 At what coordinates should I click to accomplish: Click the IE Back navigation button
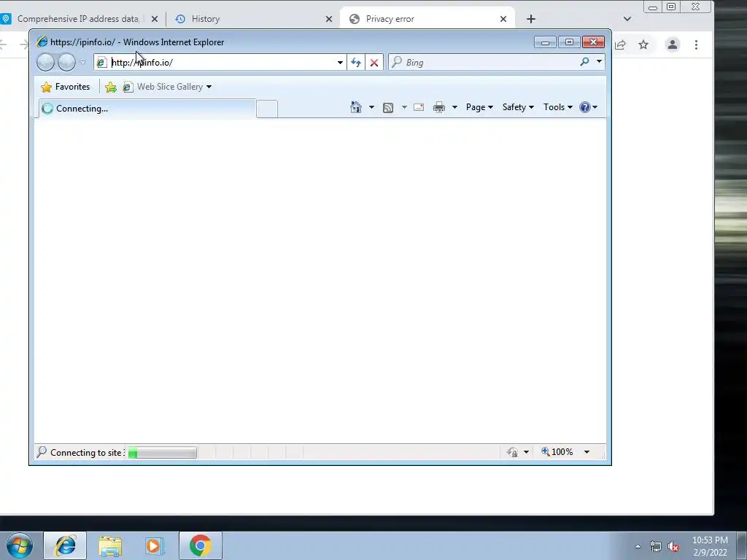tap(46, 63)
